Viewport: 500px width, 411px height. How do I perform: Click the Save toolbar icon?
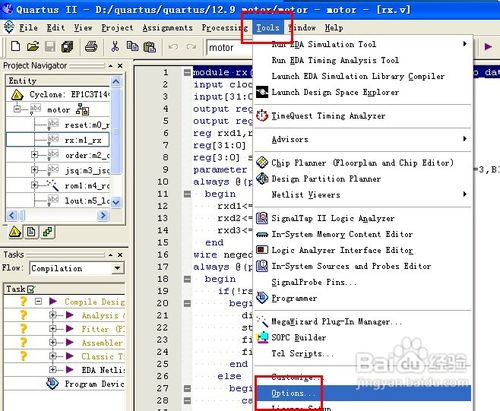(50, 46)
